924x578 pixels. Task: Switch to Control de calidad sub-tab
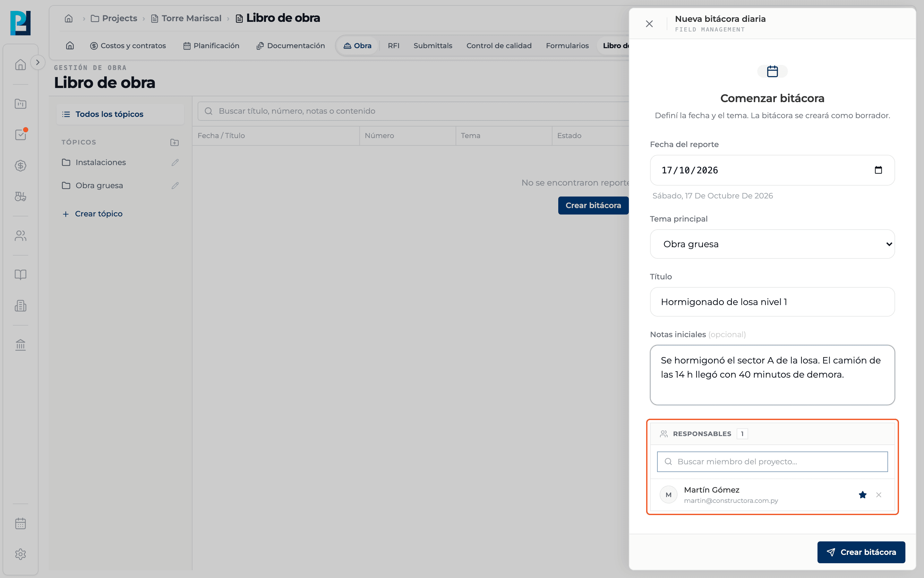[499, 46]
